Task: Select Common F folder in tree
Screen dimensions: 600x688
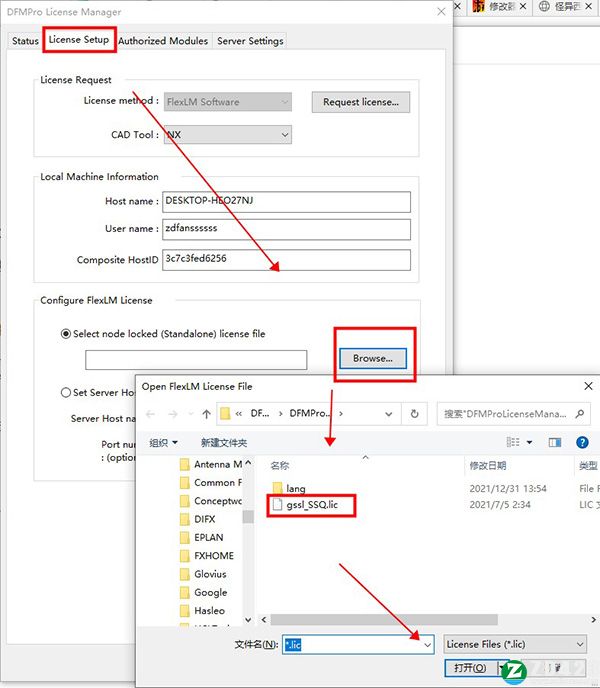Action: point(211,483)
